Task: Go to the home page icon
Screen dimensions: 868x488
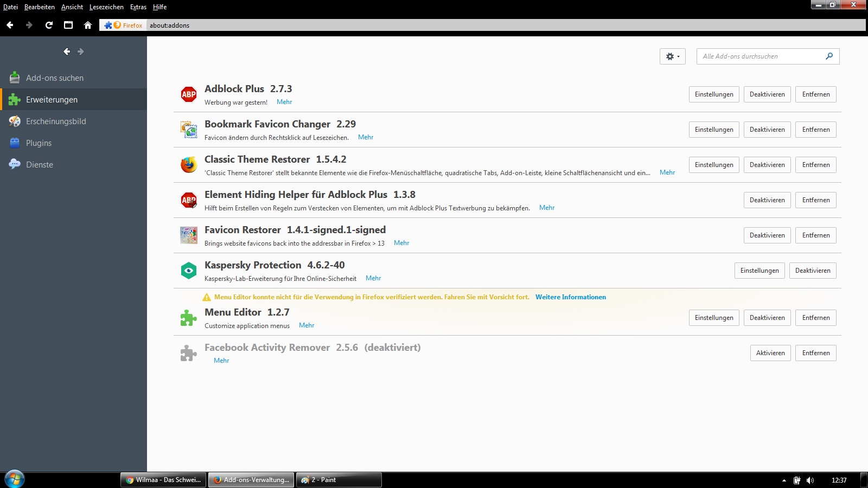Action: click(x=88, y=25)
